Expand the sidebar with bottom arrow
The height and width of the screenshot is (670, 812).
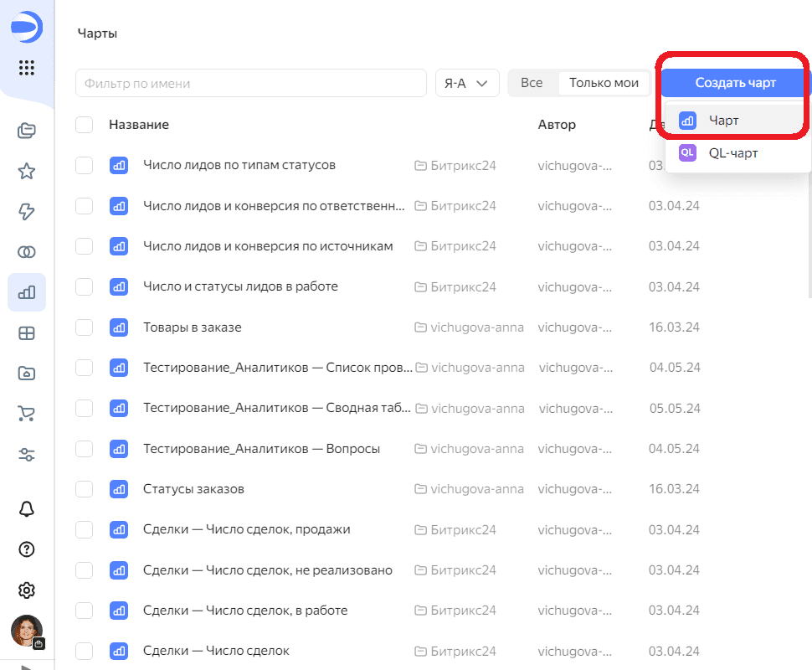click(x=27, y=667)
